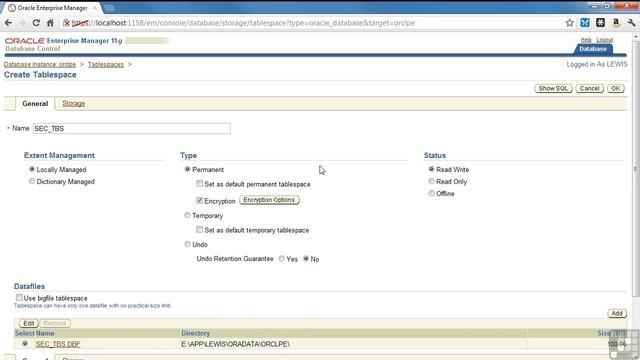Click the Add datafile button
640x360 pixels.
[x=617, y=313]
